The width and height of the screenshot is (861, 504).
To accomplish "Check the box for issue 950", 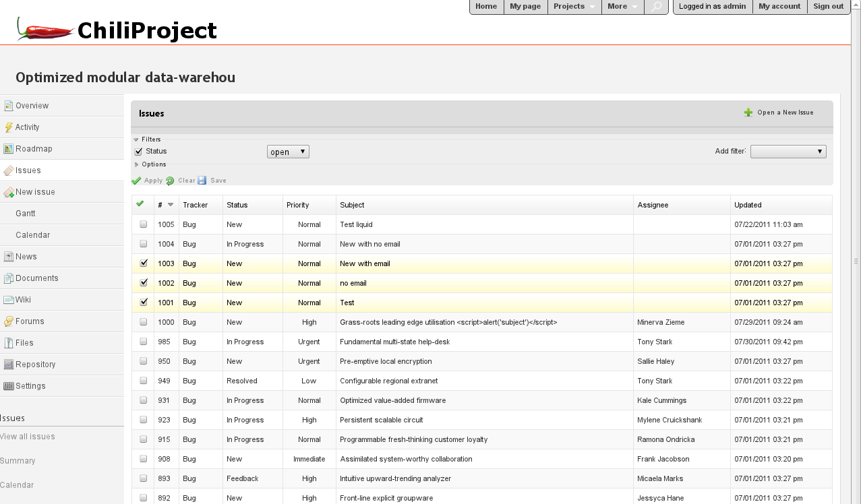I will click(x=144, y=361).
